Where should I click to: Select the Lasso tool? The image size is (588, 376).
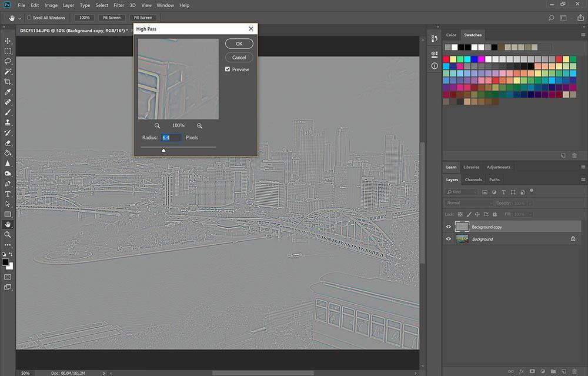[8, 61]
